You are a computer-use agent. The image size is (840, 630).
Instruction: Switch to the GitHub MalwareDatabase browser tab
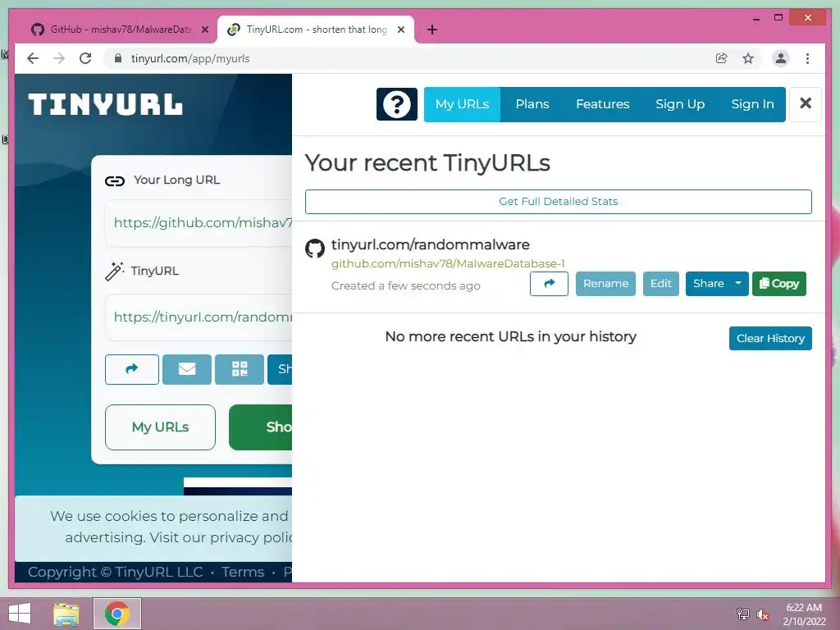pyautogui.click(x=120, y=30)
